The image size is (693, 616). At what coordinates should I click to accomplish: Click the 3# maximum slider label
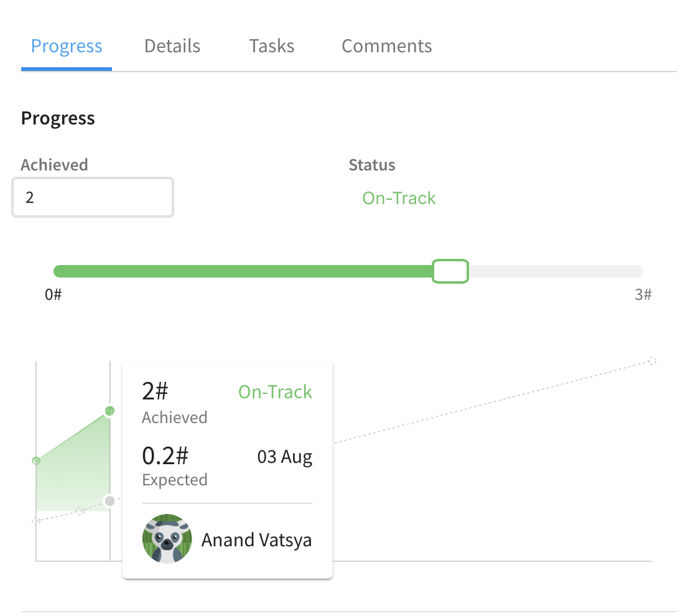643,294
